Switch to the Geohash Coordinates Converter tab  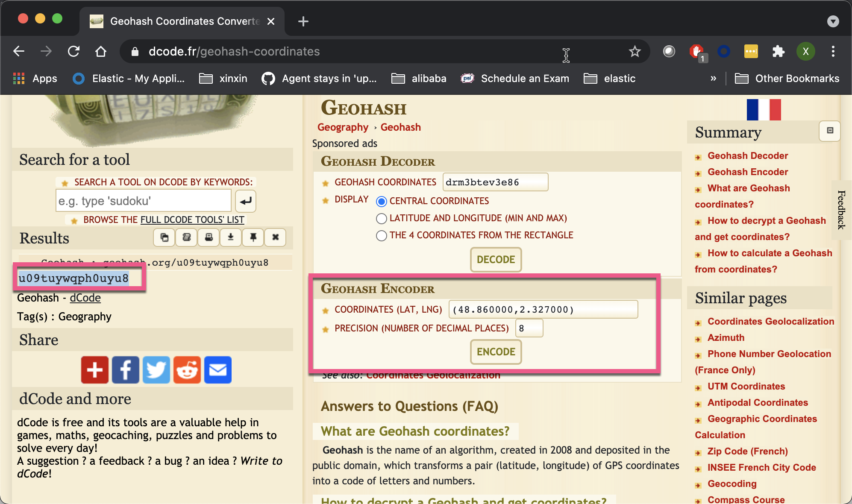[x=179, y=21]
